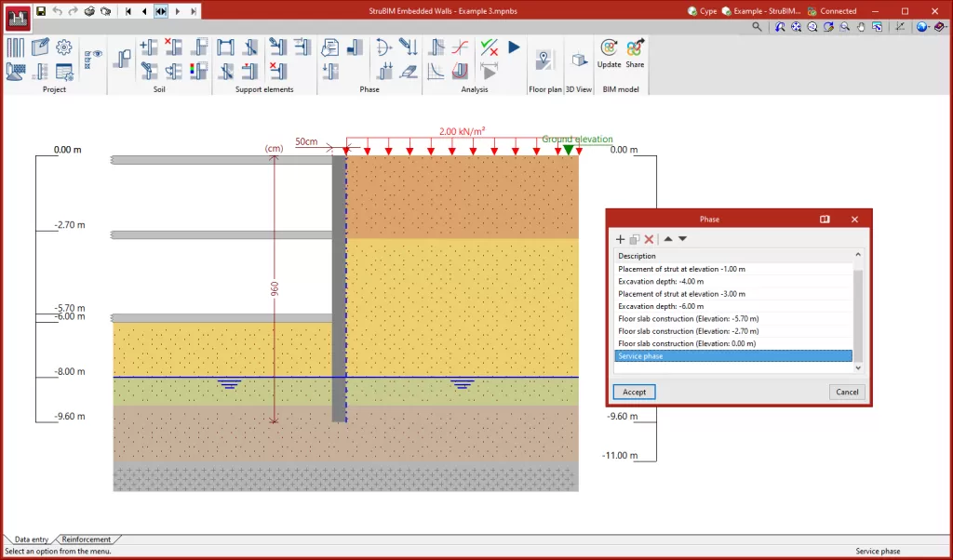Open general settings gear in Project group

click(x=64, y=47)
